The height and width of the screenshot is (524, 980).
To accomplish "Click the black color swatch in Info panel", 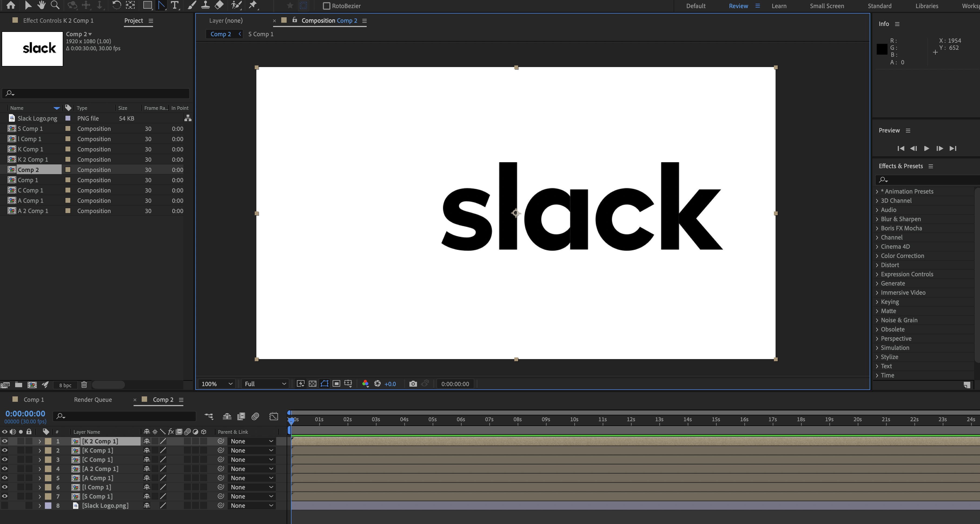I will pyautogui.click(x=882, y=49).
